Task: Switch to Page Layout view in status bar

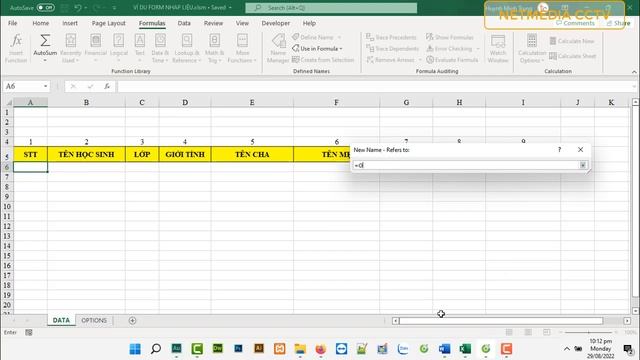Action: click(x=528, y=332)
